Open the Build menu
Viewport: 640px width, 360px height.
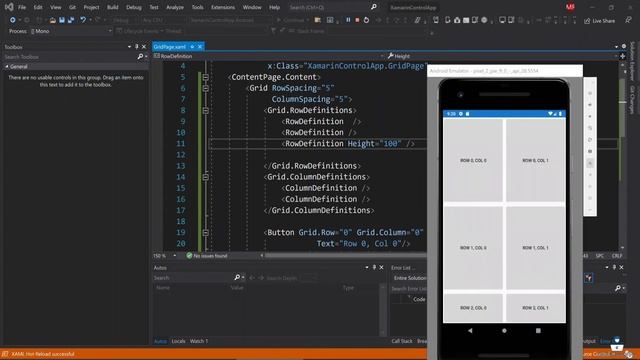coord(112,7)
